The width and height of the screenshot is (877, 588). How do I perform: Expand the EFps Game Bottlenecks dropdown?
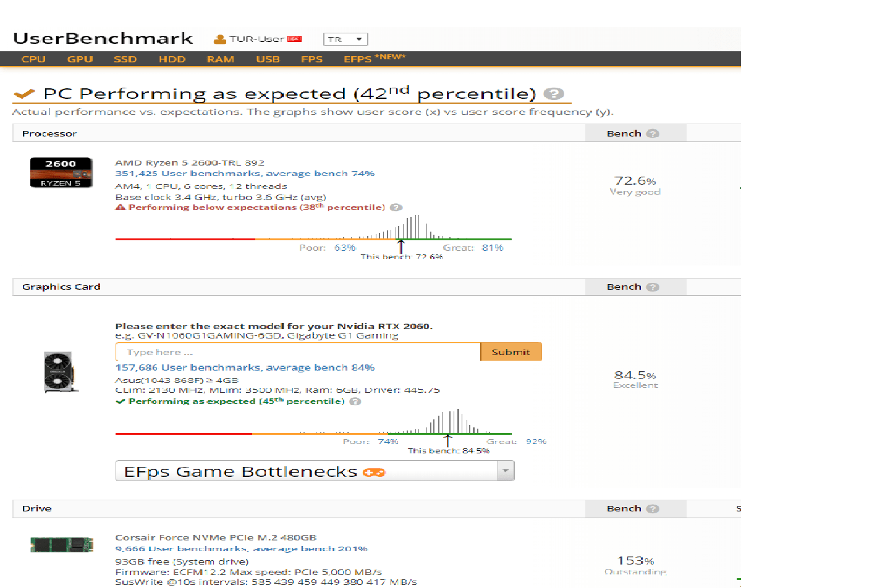[506, 471]
